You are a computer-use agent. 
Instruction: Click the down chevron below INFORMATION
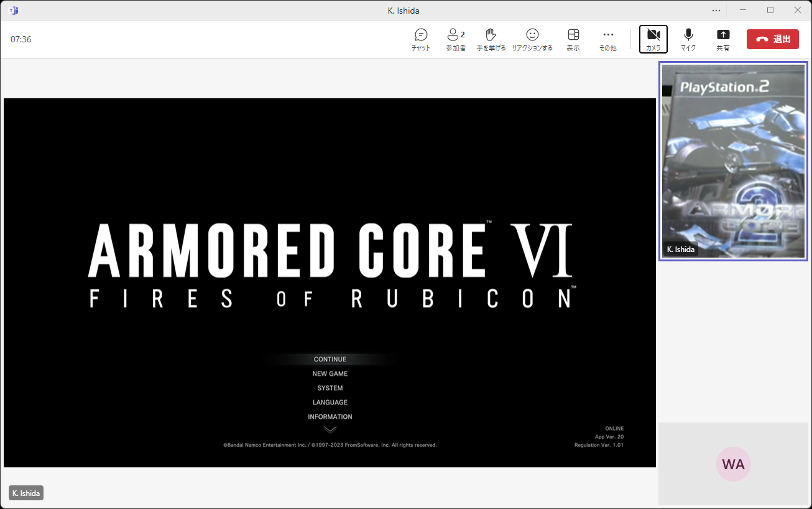click(330, 429)
